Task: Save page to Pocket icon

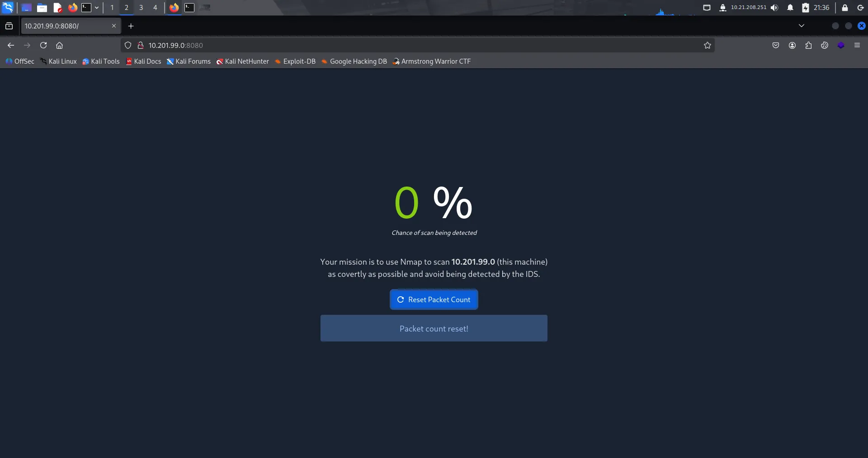Action: pyautogui.click(x=776, y=45)
